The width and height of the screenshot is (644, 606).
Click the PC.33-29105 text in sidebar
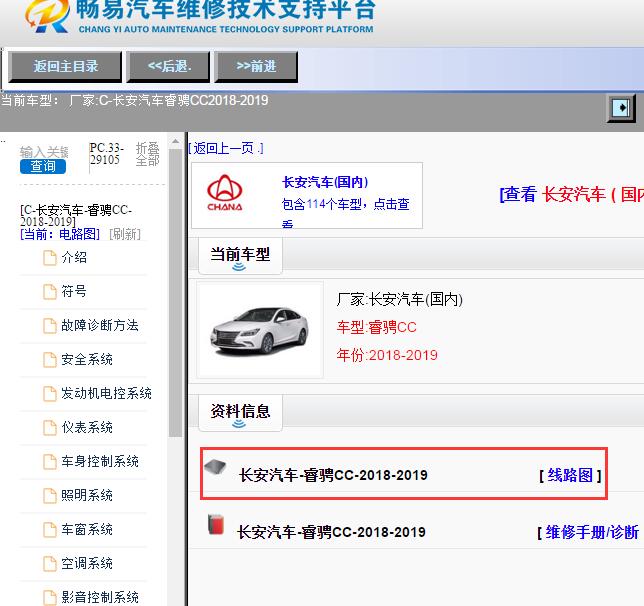click(x=107, y=154)
